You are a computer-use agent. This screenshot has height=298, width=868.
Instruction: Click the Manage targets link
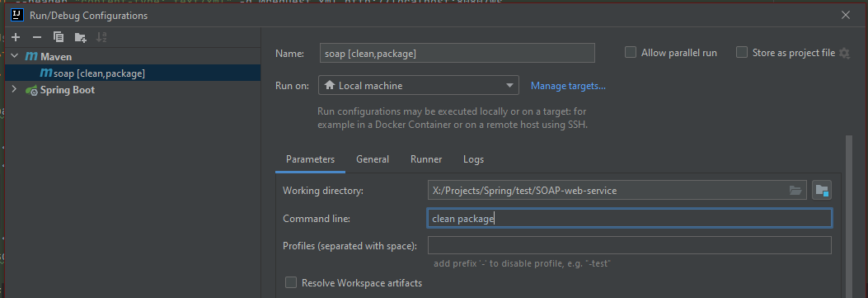(x=568, y=86)
